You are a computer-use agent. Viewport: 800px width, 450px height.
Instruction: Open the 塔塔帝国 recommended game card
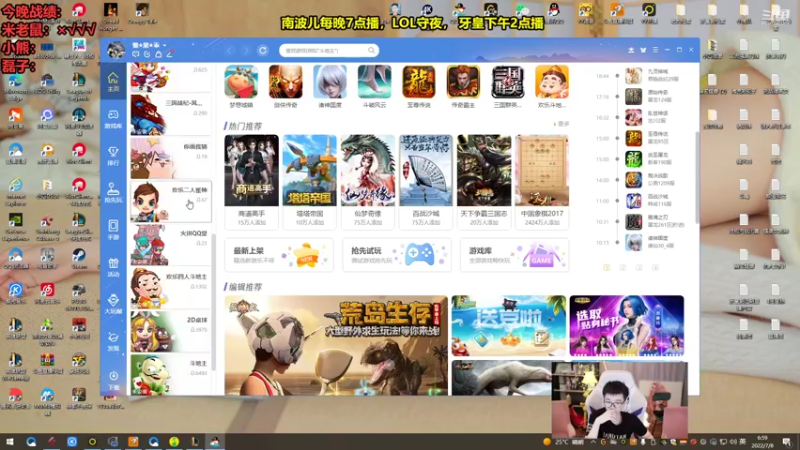pos(310,182)
